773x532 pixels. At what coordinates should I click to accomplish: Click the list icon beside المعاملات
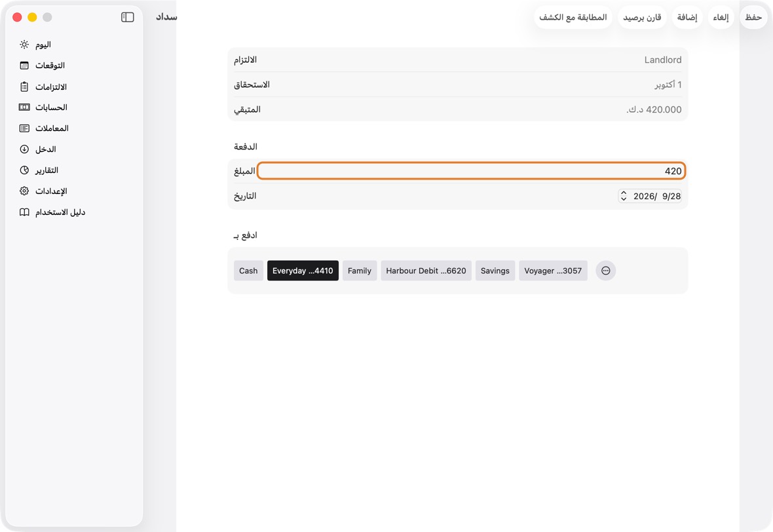click(x=24, y=128)
